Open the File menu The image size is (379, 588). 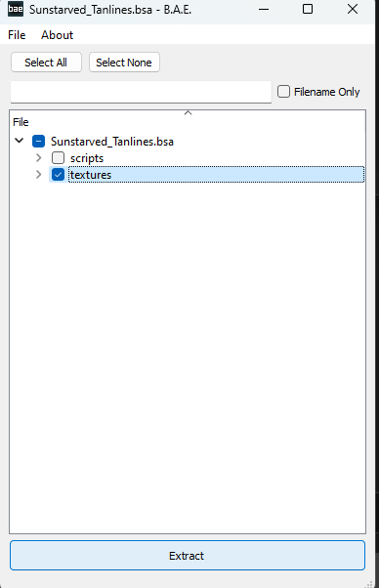17,35
